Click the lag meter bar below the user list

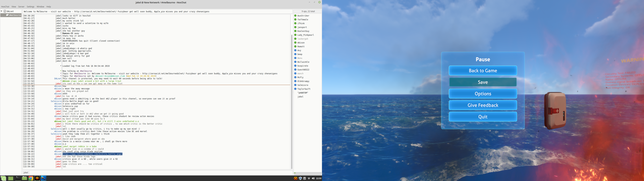click(308, 173)
